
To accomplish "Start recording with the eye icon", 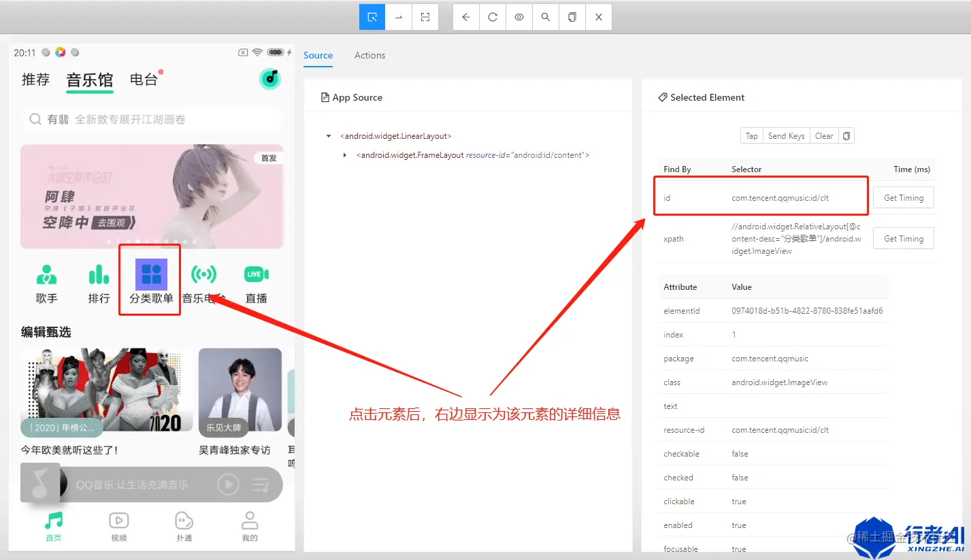I will click(519, 17).
